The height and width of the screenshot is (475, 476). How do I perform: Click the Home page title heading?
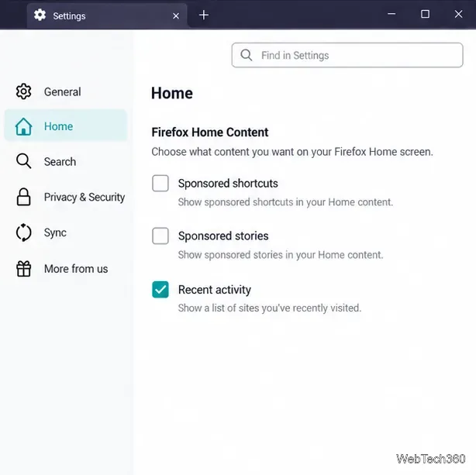pos(172,93)
